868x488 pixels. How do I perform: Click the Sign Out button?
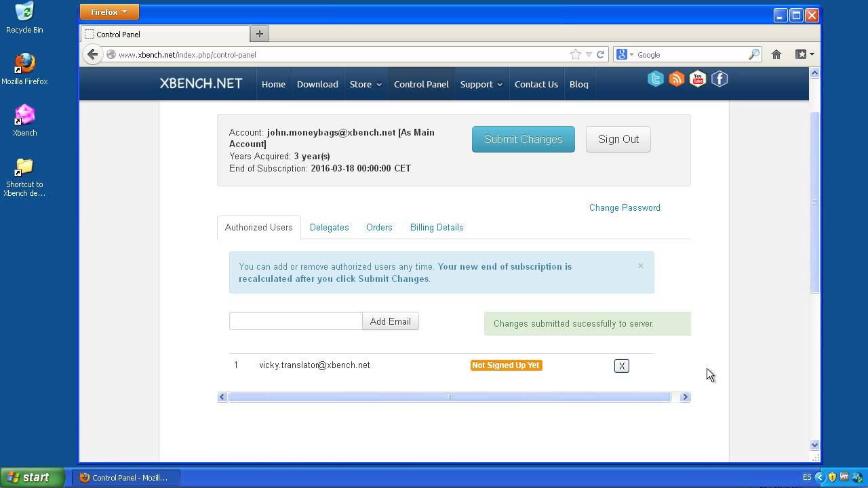pyautogui.click(x=618, y=139)
